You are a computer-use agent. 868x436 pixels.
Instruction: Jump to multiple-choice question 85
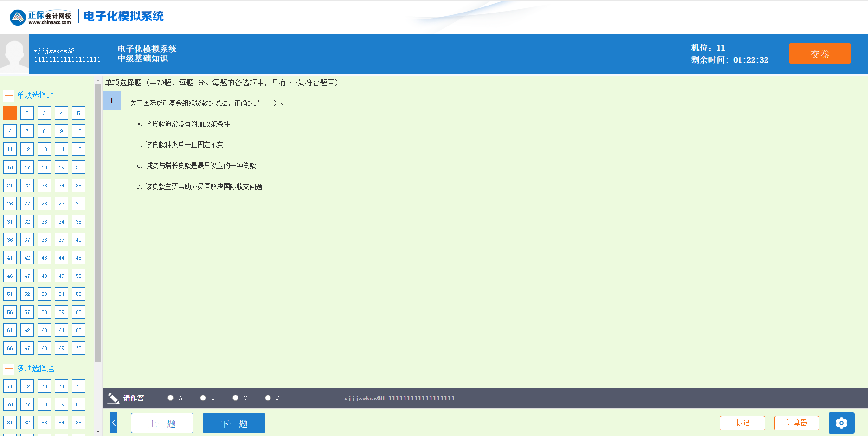78,423
